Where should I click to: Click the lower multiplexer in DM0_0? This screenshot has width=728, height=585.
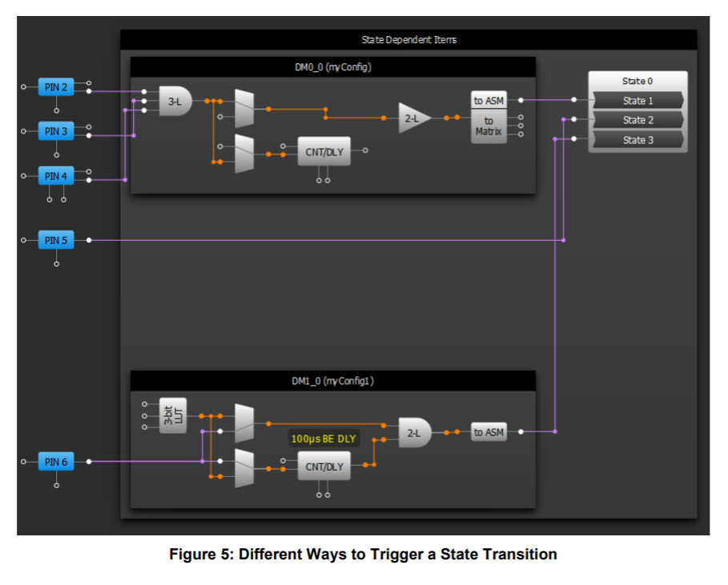[x=244, y=154]
